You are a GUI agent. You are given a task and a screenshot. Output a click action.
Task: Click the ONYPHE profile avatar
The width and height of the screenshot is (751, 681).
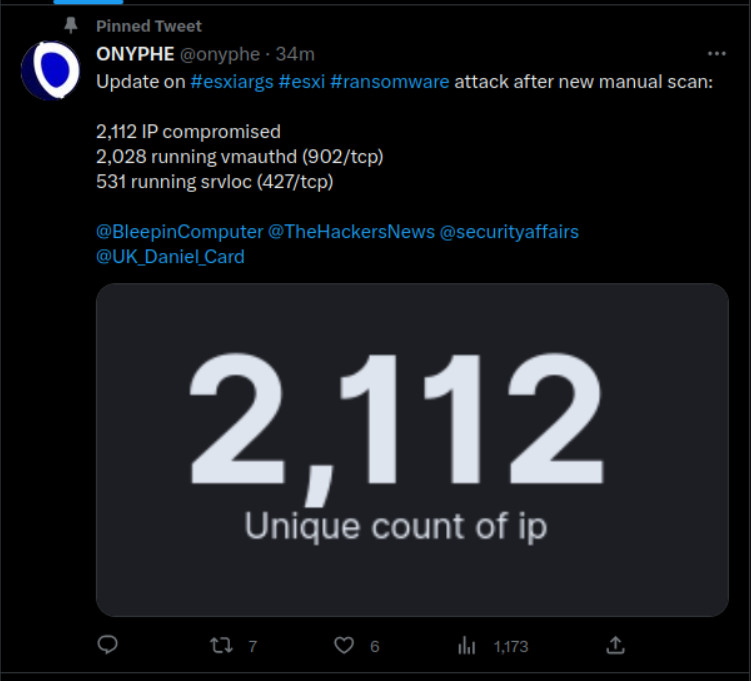(50, 72)
